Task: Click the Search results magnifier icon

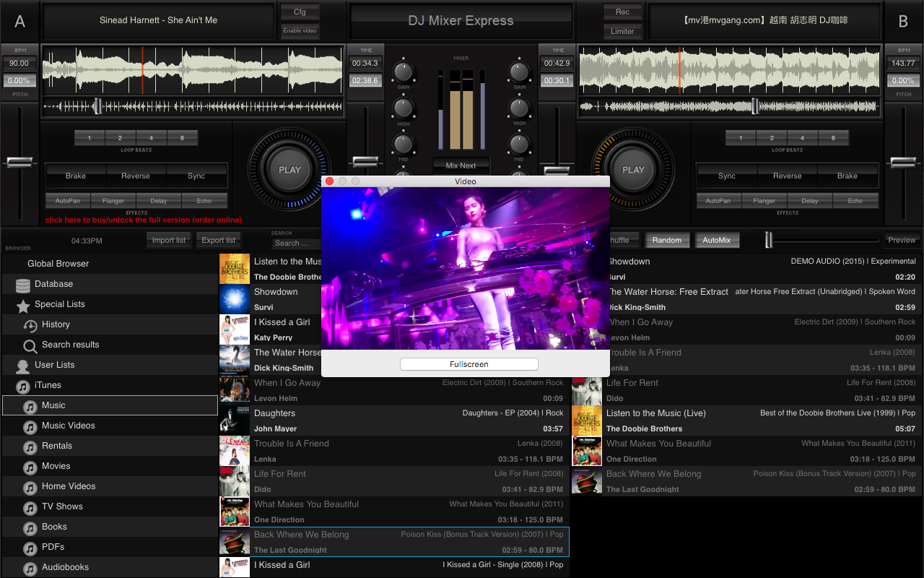Action: coord(30,345)
